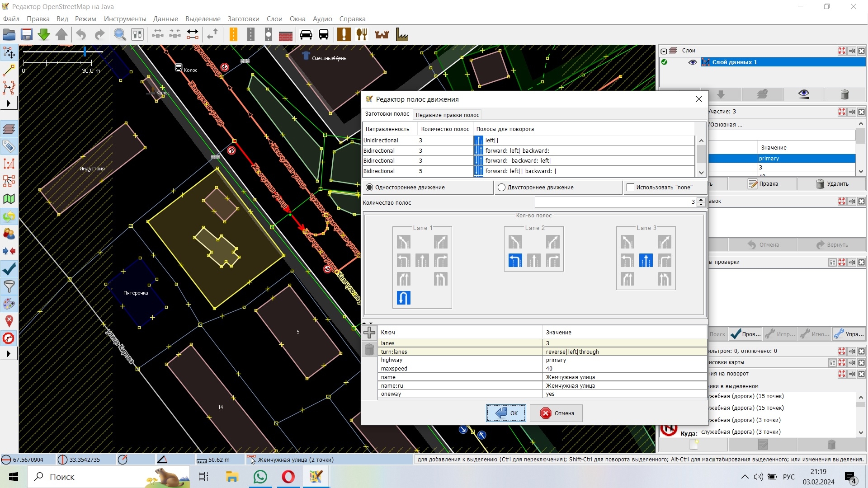Click the zoom magnifier toolbar icon
868x488 pixels.
tap(119, 34)
